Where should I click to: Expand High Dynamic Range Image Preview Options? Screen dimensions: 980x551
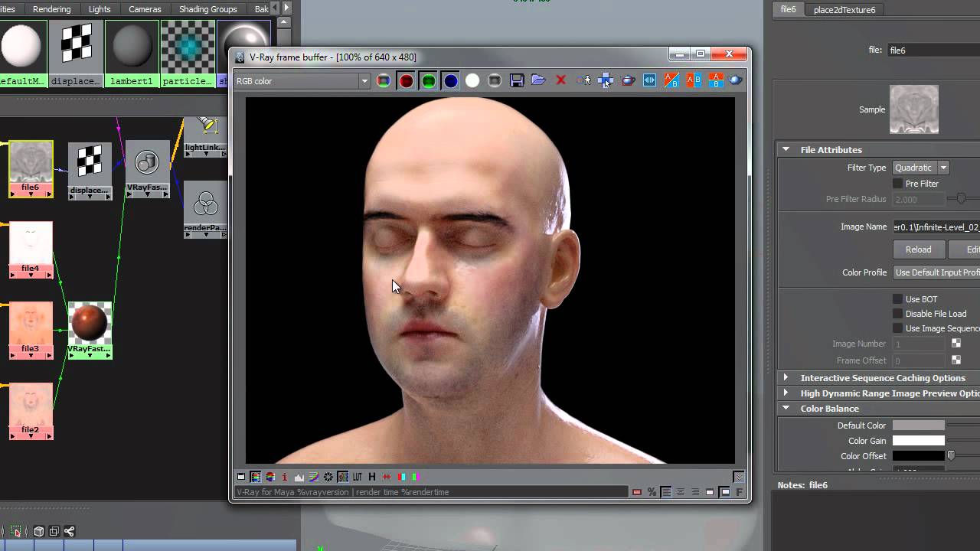click(x=786, y=393)
